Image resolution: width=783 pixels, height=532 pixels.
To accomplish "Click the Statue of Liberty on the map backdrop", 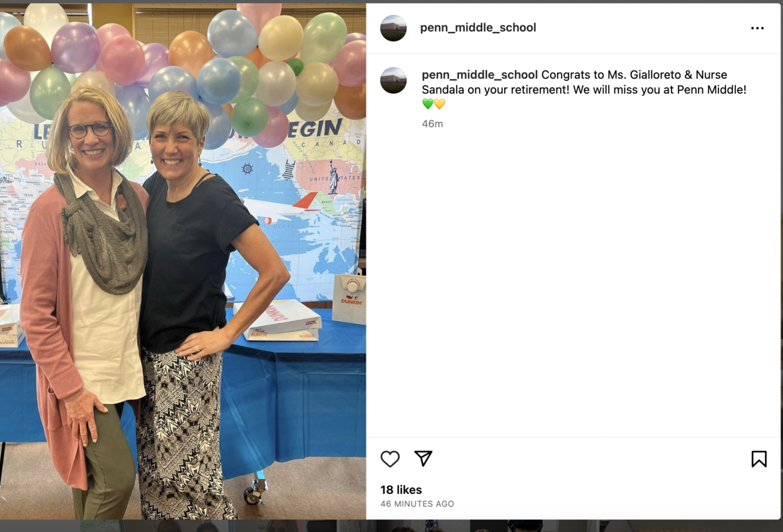I will (334, 176).
